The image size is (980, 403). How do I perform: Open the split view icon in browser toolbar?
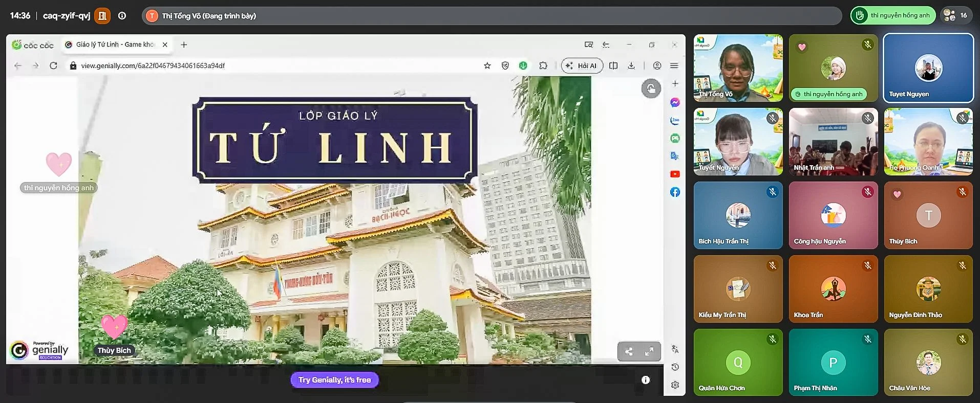613,65
